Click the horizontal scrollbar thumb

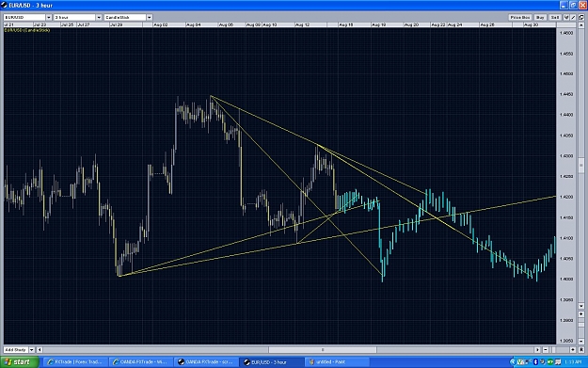click(x=323, y=349)
